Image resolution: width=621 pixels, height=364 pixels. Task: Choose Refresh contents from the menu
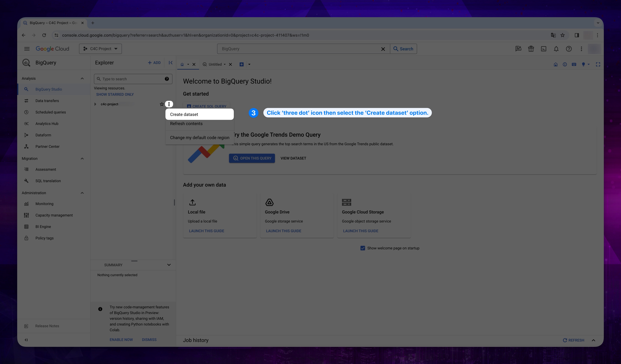tap(199, 123)
